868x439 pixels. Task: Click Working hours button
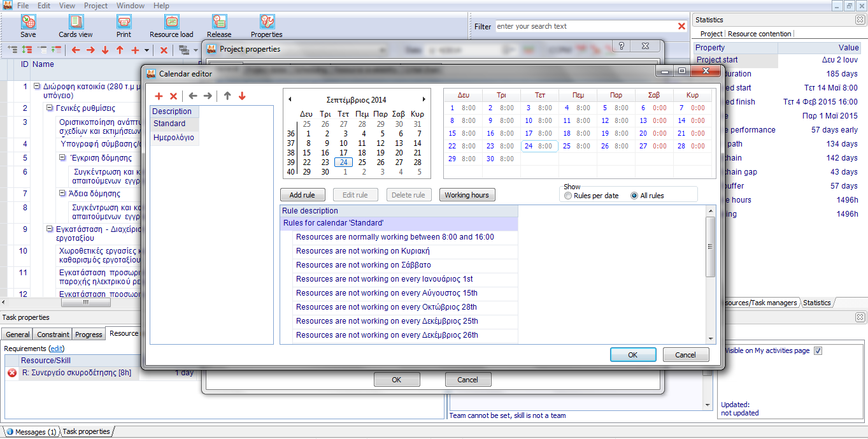467,195
